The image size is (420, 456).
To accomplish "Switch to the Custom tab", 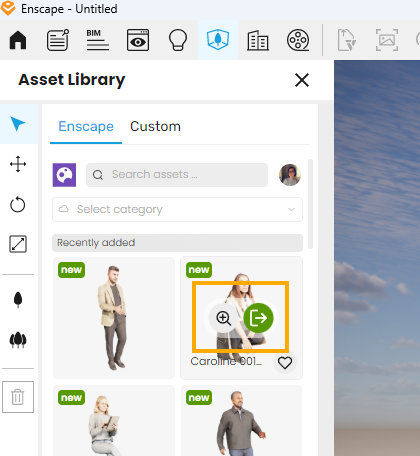I will pos(155,127).
